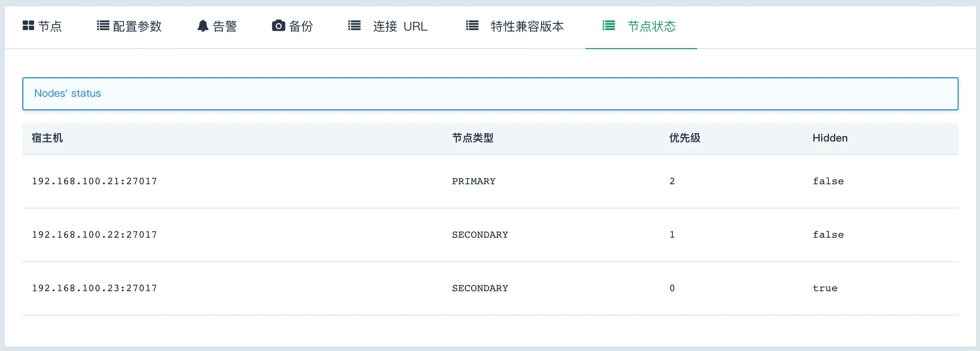
Task: Select host 192.168.100.22:27017 cell
Action: coord(94,235)
